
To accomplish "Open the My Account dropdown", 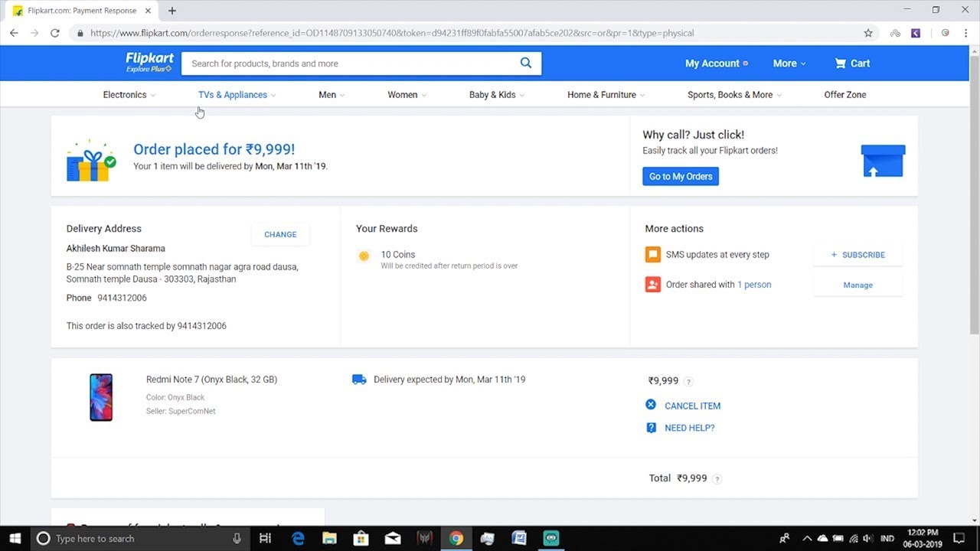I will (x=717, y=64).
